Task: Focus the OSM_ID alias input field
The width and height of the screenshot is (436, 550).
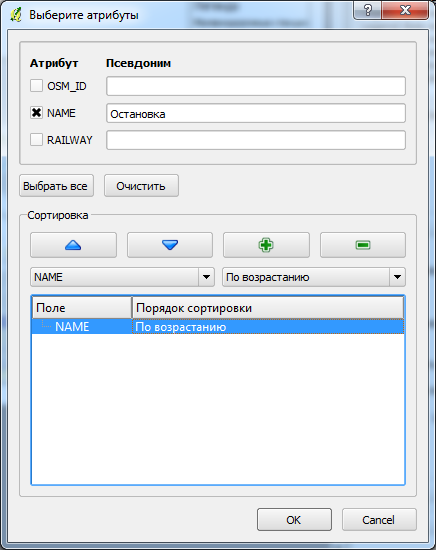Action: click(256, 86)
